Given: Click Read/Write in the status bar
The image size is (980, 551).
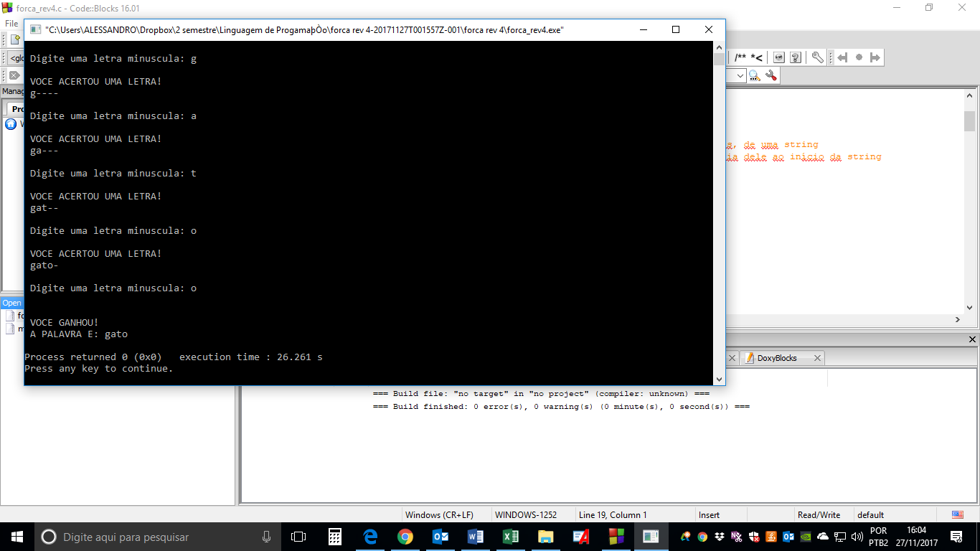Looking at the screenshot, I should 819,515.
